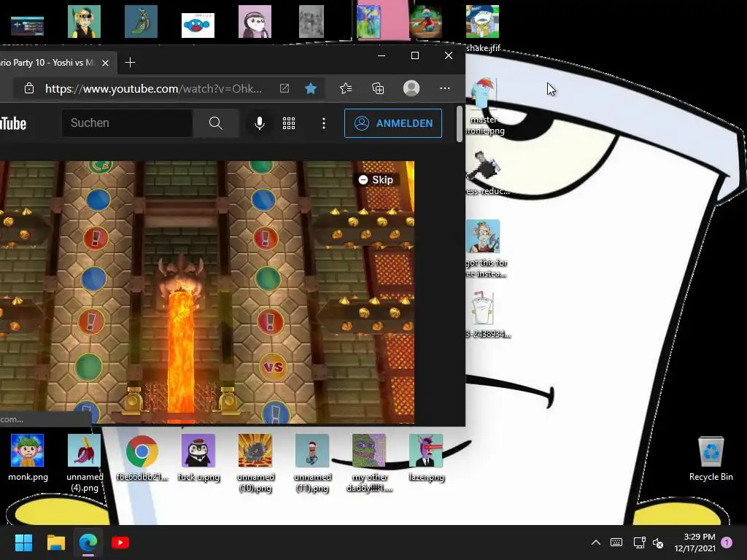Select the Recycle Bin desktop icon

pos(711,459)
